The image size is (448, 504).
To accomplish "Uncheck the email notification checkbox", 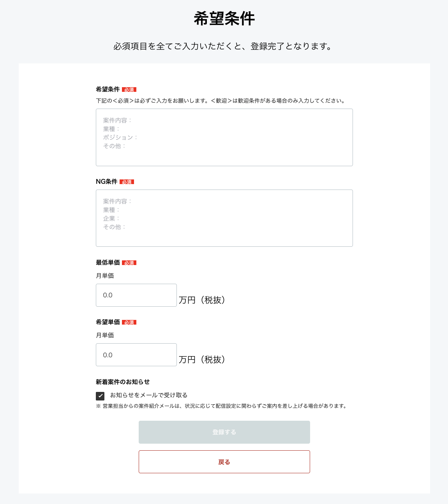I will (100, 396).
